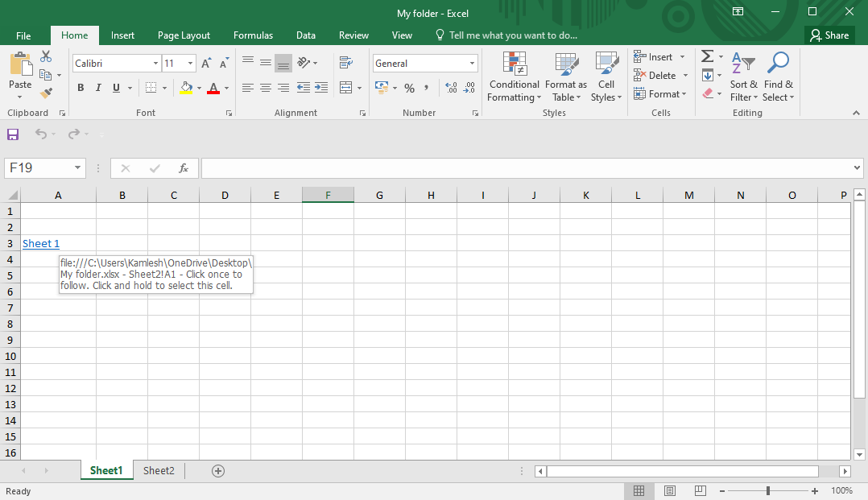Click the Copy icon in Clipboard
Image resolution: width=868 pixels, height=500 pixels.
click(45, 75)
